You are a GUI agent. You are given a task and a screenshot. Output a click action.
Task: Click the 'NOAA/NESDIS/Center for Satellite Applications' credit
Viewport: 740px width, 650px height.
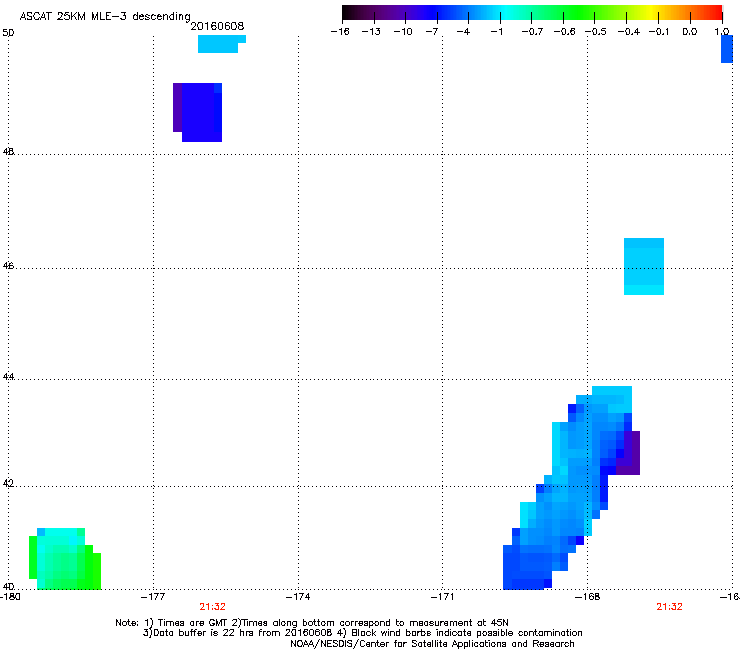(432, 644)
